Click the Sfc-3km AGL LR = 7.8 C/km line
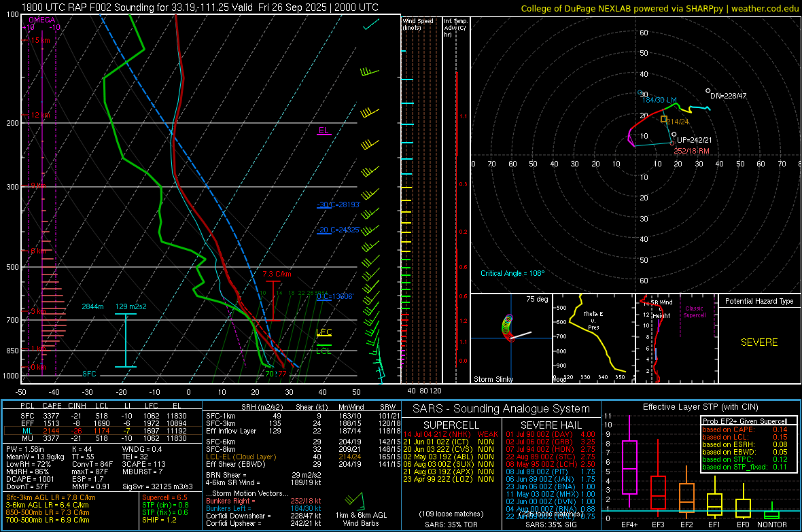 51,497
